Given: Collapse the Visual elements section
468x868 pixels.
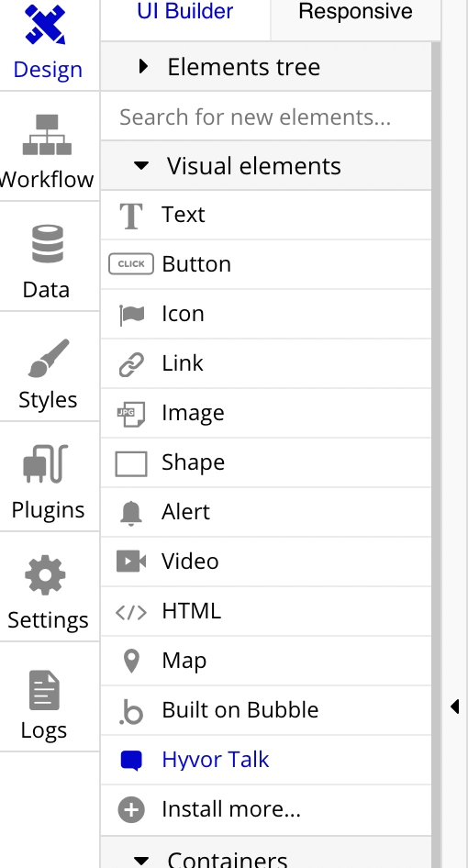Looking at the screenshot, I should pos(266,165).
